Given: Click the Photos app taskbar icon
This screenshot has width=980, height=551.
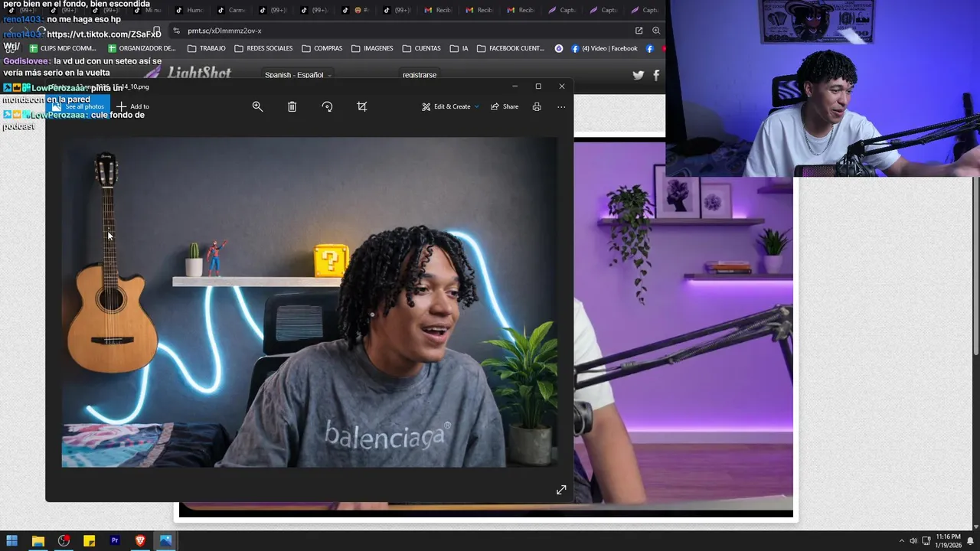Looking at the screenshot, I should tap(165, 540).
